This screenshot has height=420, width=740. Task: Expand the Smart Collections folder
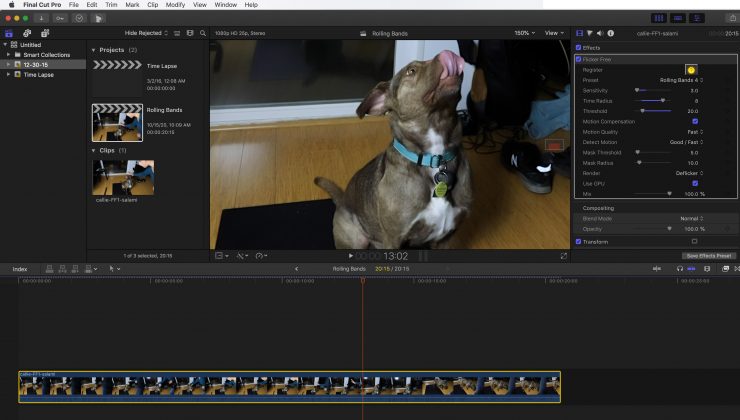click(8, 54)
